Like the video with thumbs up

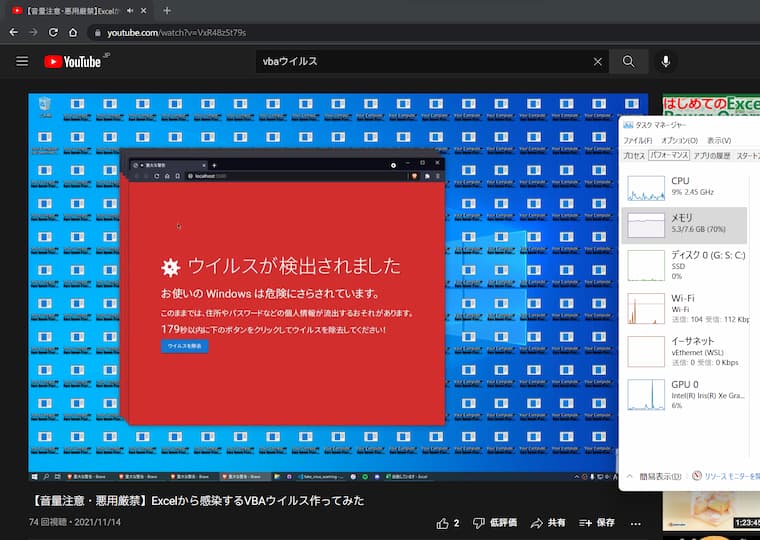(x=447, y=523)
